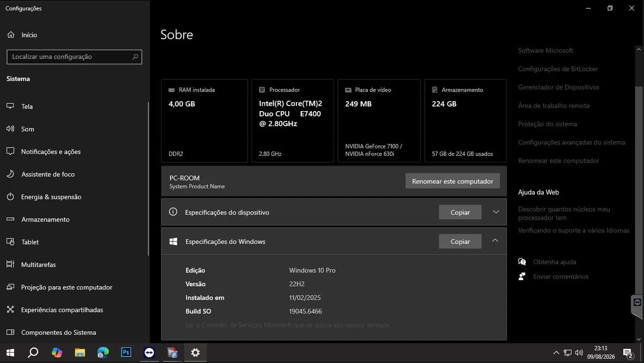Open File Explorer from the taskbar
Viewport: 644px width, 363px height.
tap(80, 353)
